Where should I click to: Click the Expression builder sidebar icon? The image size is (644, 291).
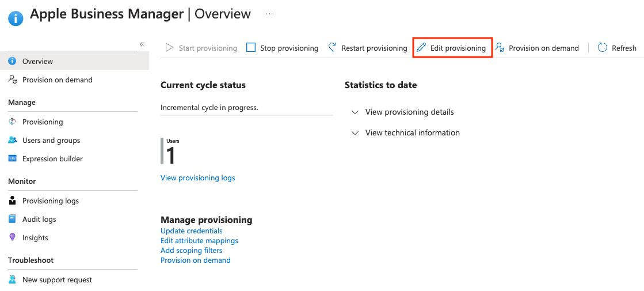tap(12, 158)
